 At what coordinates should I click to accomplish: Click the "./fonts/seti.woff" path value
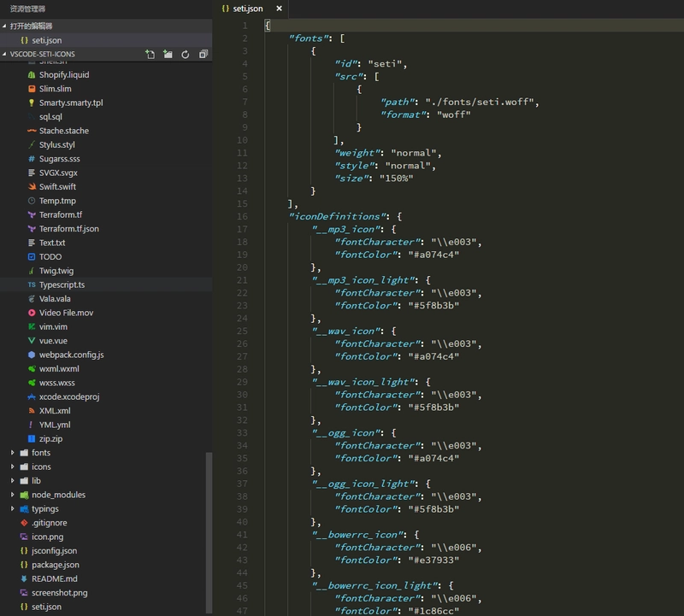pyautogui.click(x=480, y=102)
